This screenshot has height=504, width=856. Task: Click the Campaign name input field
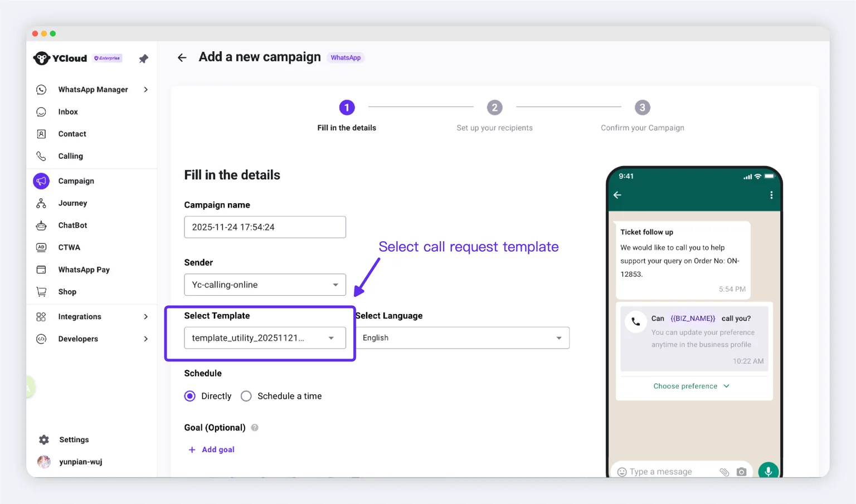pyautogui.click(x=265, y=227)
